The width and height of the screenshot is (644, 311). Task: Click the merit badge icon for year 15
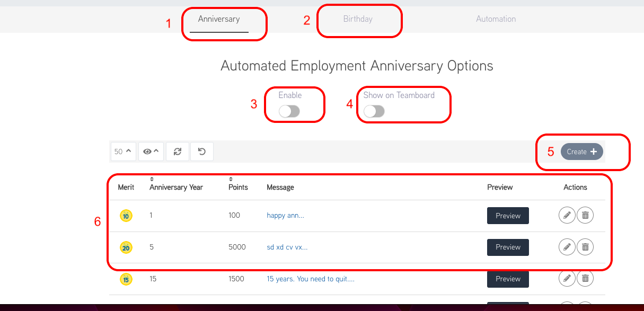(126, 279)
